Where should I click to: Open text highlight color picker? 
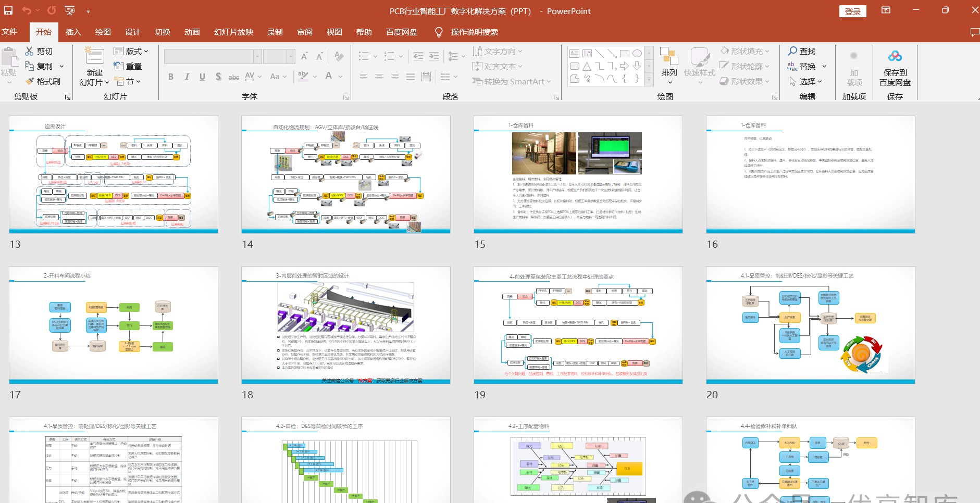(x=315, y=77)
